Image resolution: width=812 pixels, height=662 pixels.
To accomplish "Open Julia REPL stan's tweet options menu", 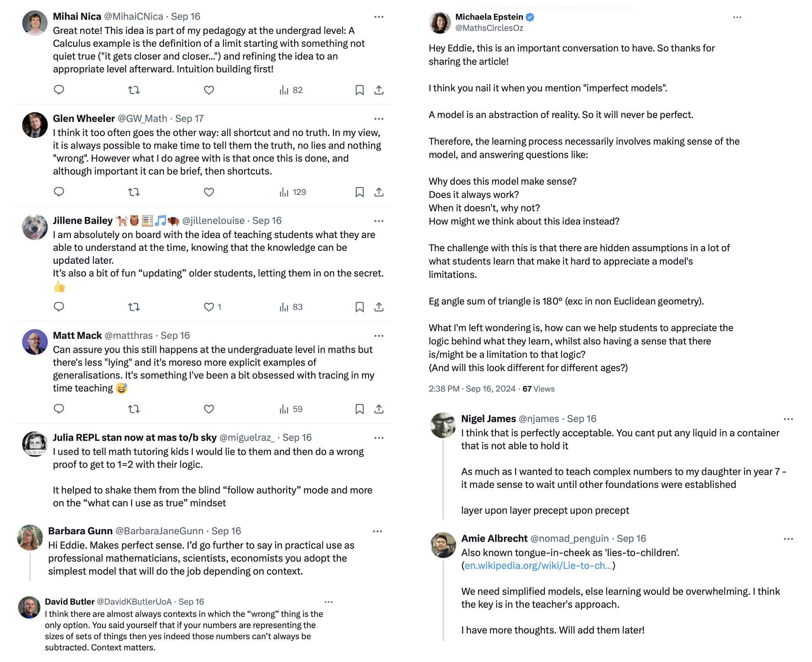I will pos(379,438).
